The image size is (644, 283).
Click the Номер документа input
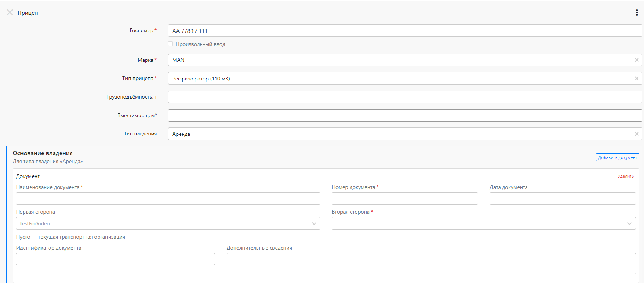pos(405,199)
